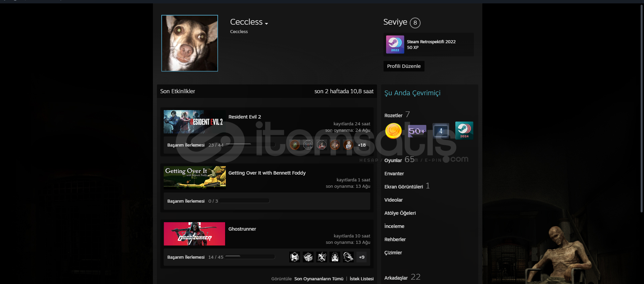Screen dimensions: 644x284
Task: View first Resident Evil 2 achievement icon
Action: 295,145
